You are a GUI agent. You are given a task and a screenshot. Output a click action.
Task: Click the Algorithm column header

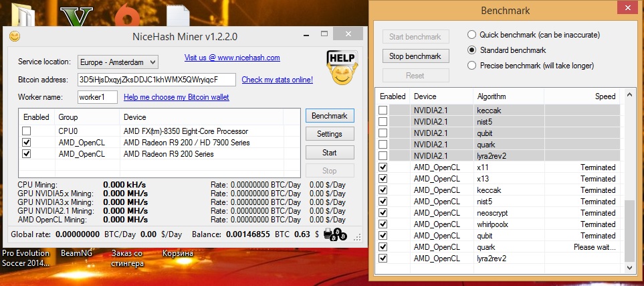pos(508,96)
